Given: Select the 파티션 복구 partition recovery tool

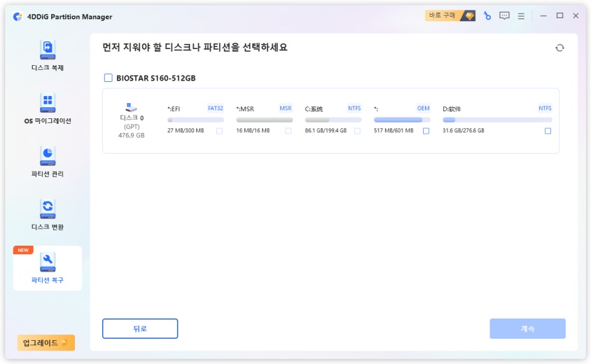Looking at the screenshot, I should 48,268.
